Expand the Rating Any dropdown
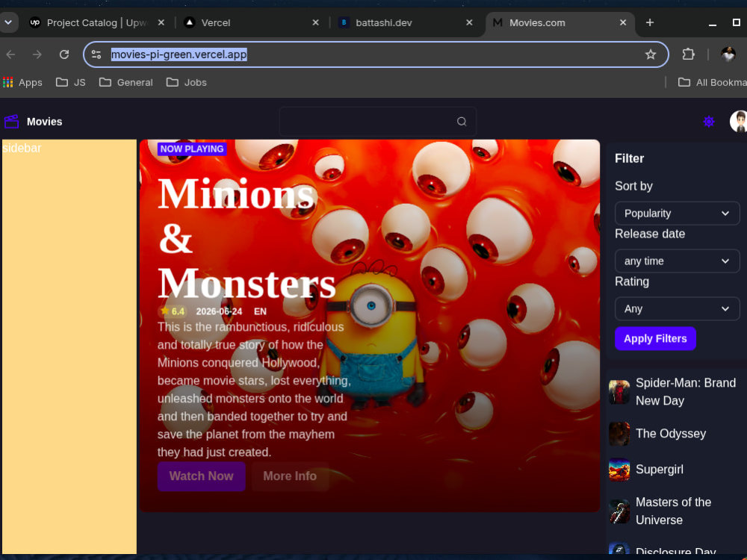Viewport: 747px width, 560px height. 677,308
